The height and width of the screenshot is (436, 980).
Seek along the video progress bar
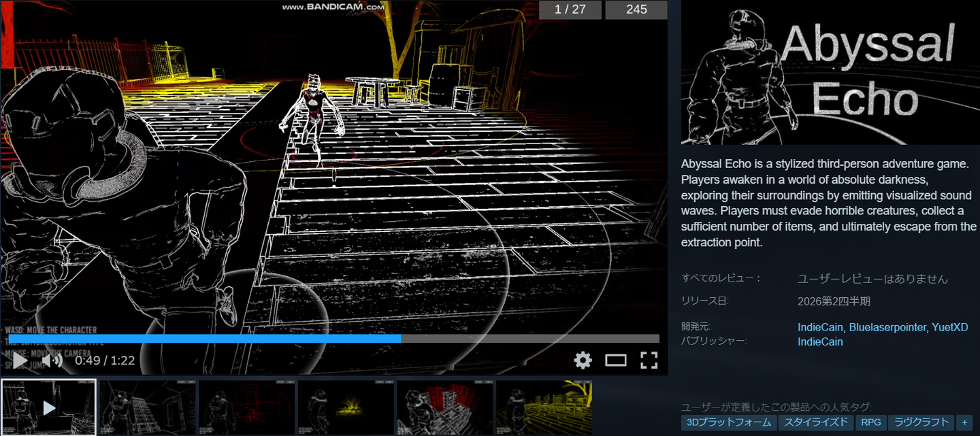(333, 338)
